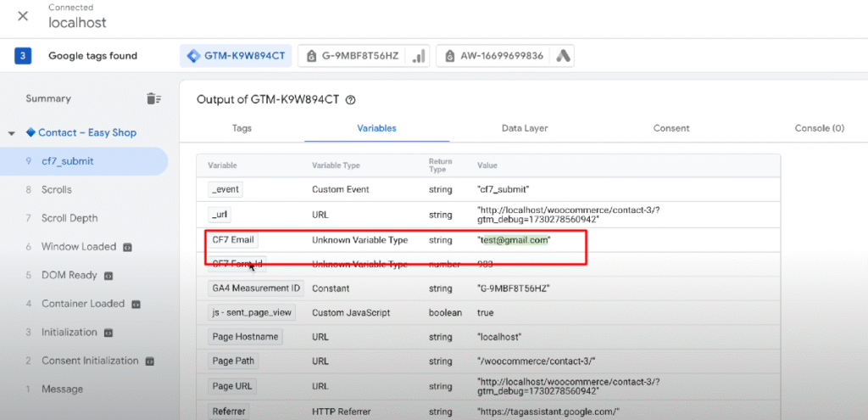Click the localhost connected domain title
868x420 pixels.
click(x=77, y=23)
